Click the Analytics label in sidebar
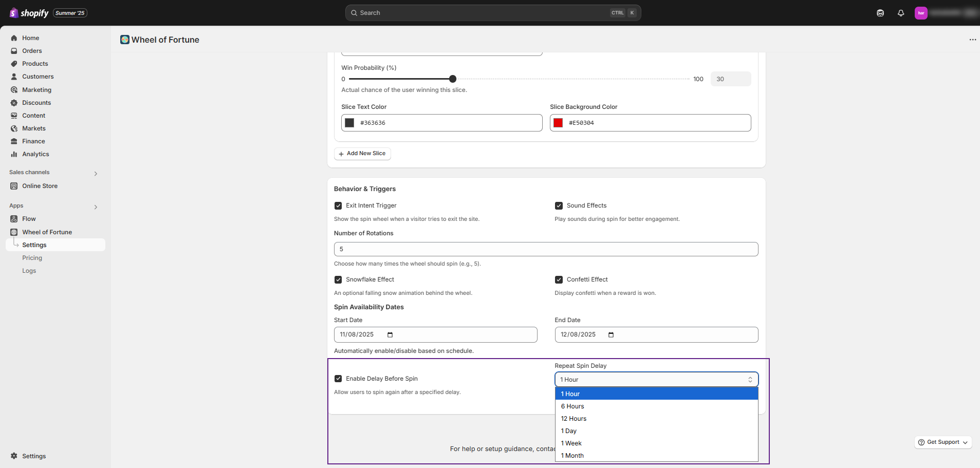 click(x=35, y=154)
